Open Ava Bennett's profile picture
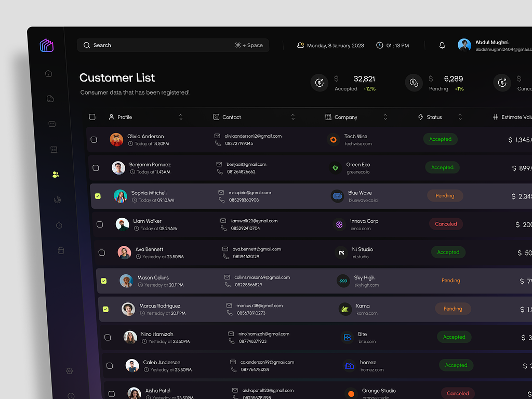The image size is (532, 399). click(x=124, y=253)
